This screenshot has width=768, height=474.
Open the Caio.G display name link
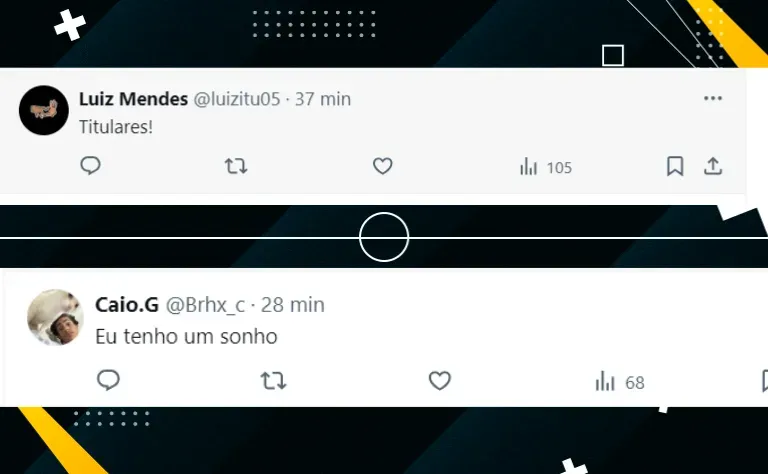(127, 305)
